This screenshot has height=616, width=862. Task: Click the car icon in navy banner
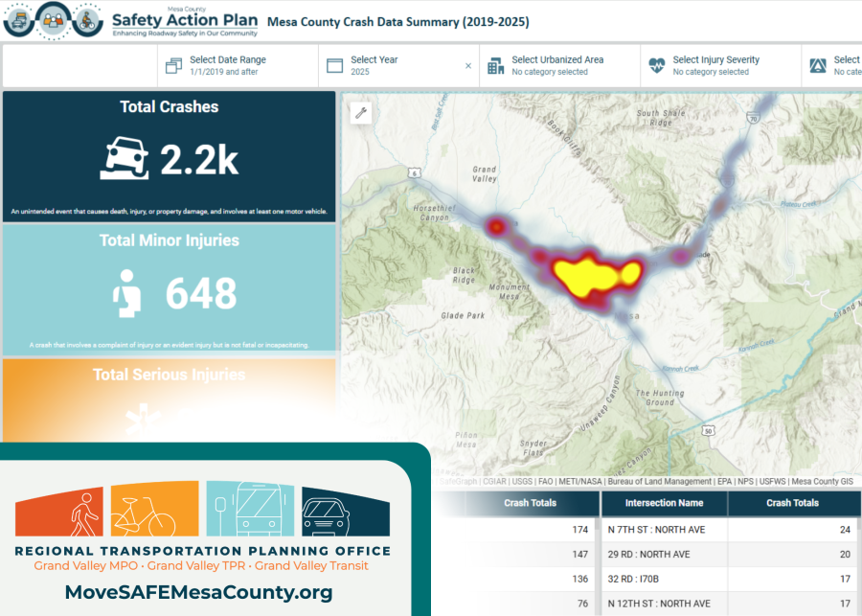tap(326, 517)
